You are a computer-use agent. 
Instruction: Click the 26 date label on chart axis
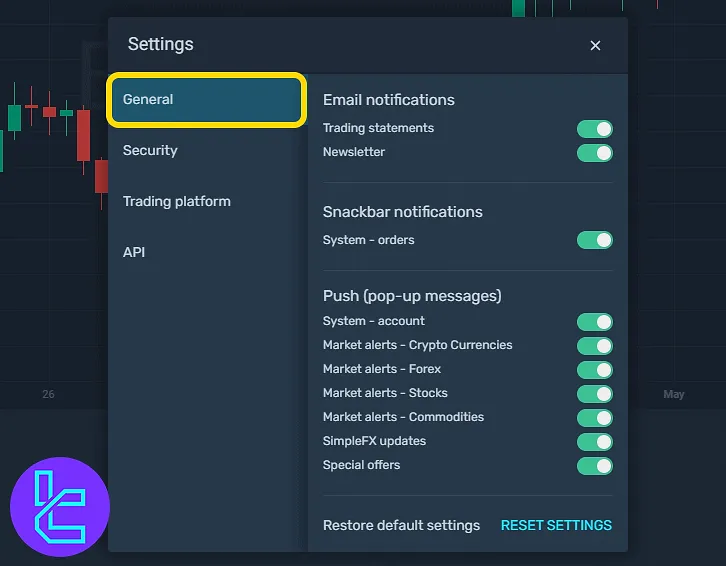48,394
